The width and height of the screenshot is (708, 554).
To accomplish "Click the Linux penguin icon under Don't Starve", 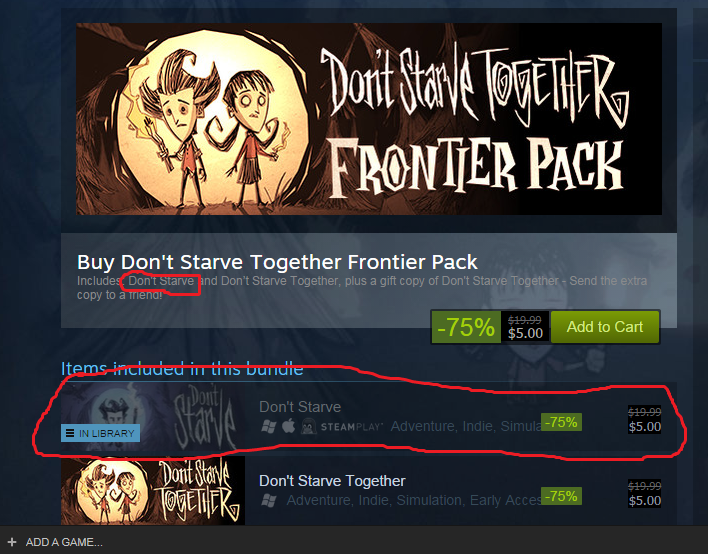I will click(x=309, y=426).
